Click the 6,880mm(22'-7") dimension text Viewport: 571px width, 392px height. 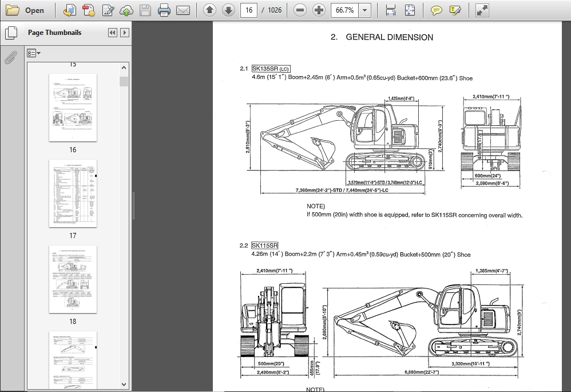pos(422,372)
